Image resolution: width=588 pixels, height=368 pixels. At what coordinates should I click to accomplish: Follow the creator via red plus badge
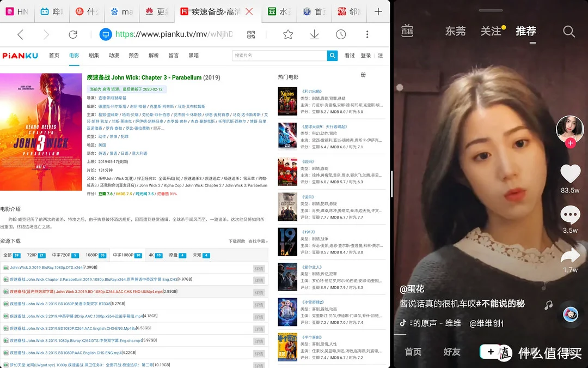571,143
